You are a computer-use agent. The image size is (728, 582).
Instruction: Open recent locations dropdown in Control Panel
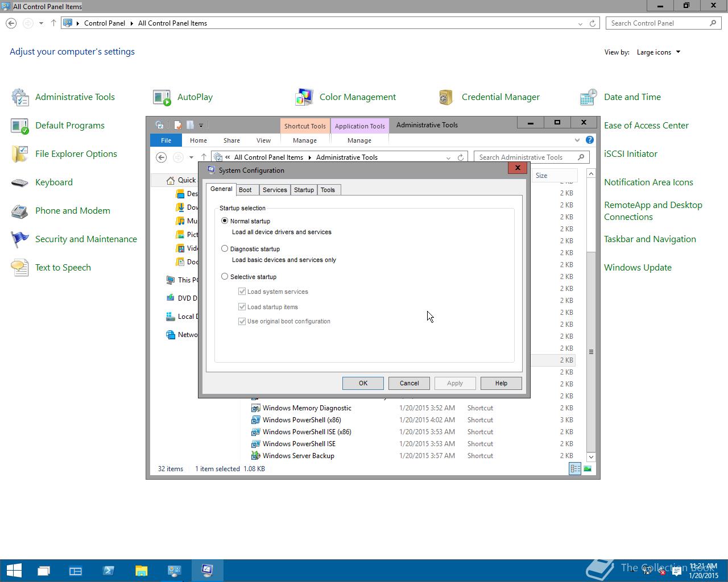pyautogui.click(x=41, y=23)
